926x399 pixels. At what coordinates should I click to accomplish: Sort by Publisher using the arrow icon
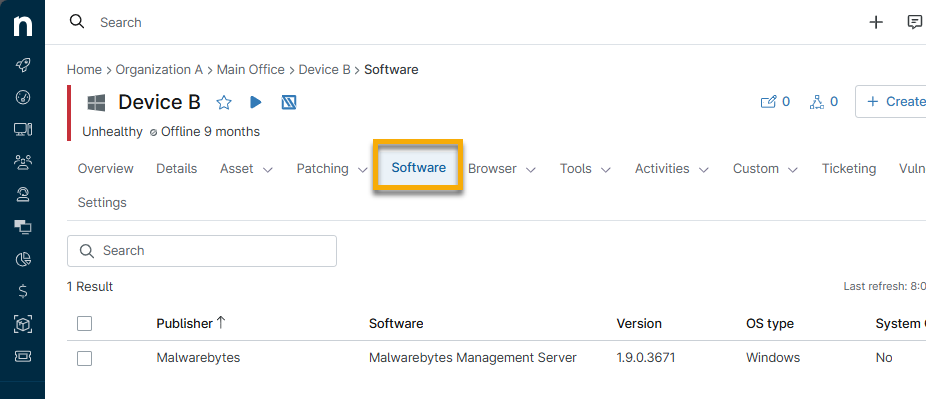point(221,323)
